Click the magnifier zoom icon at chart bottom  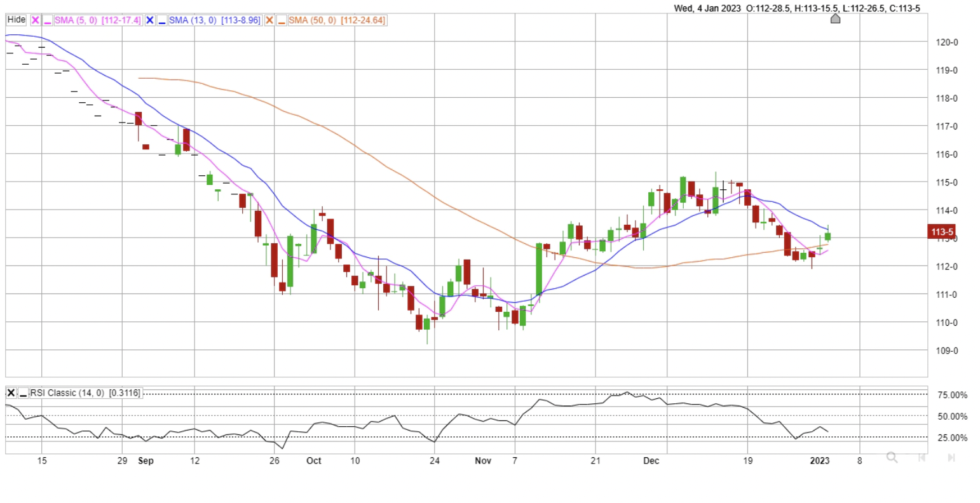pos(892,457)
